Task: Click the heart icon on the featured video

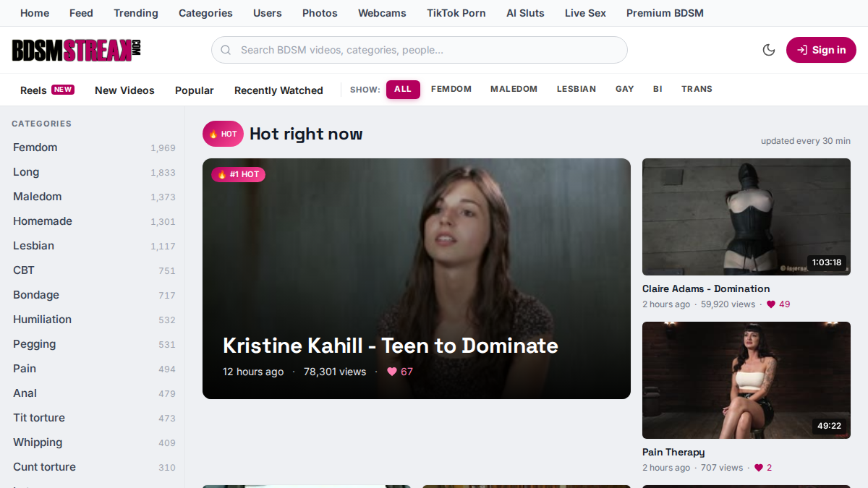Action: point(392,372)
